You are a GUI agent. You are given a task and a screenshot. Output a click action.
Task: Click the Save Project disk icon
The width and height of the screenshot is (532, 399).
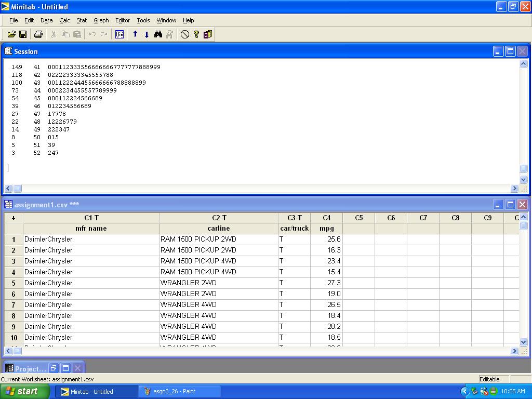click(23, 34)
